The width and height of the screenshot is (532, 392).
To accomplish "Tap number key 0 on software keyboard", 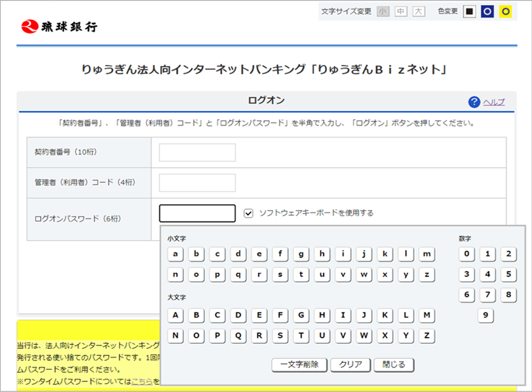I will tap(467, 254).
